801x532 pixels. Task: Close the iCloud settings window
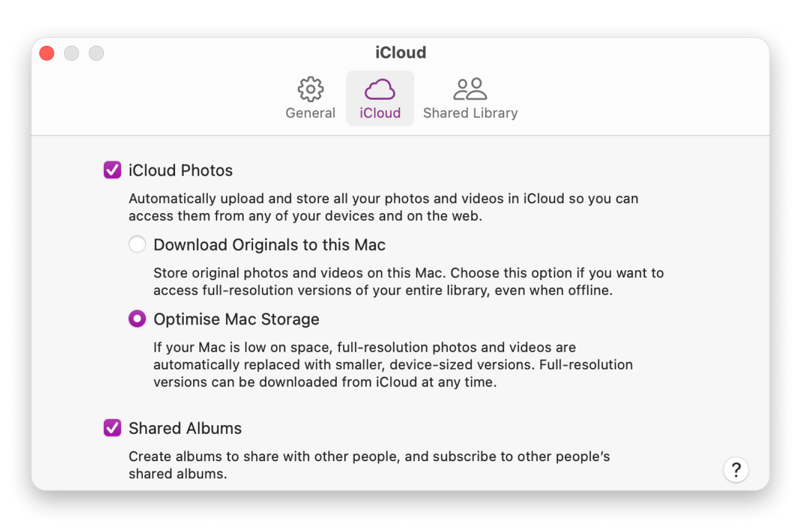47,53
